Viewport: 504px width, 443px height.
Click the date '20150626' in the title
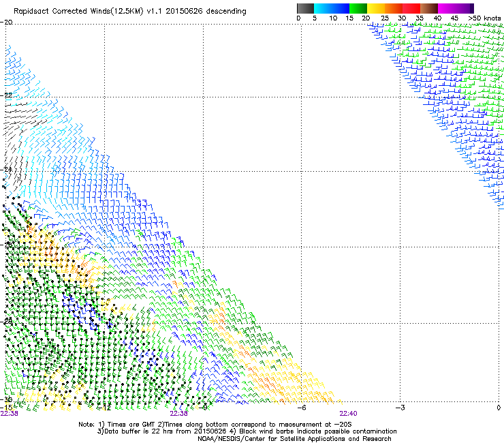point(184,12)
